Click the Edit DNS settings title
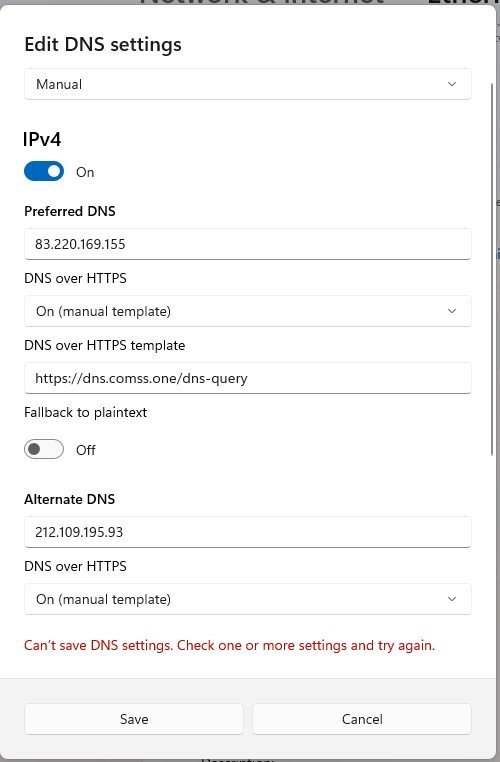This screenshot has height=762, width=500. tap(103, 45)
